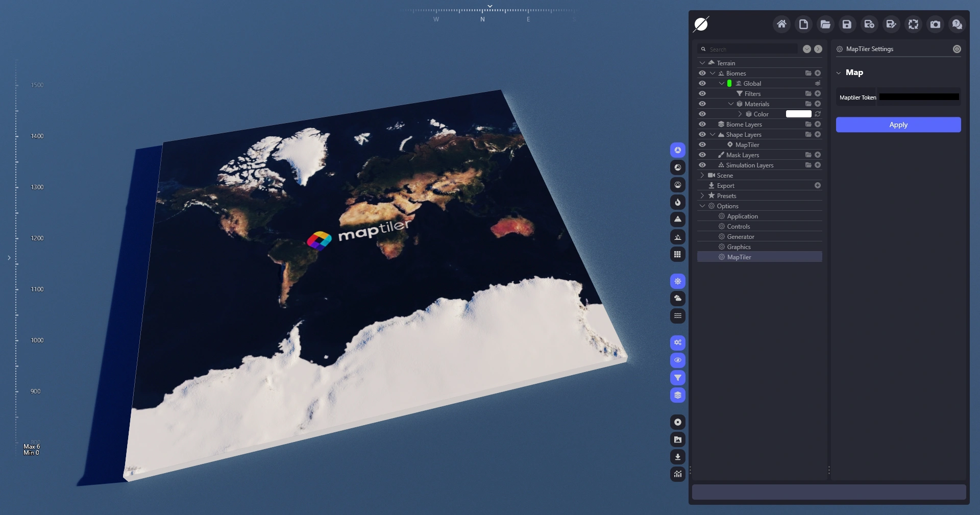The height and width of the screenshot is (515, 980).
Task: Click the search next-arrow button
Action: pos(818,49)
